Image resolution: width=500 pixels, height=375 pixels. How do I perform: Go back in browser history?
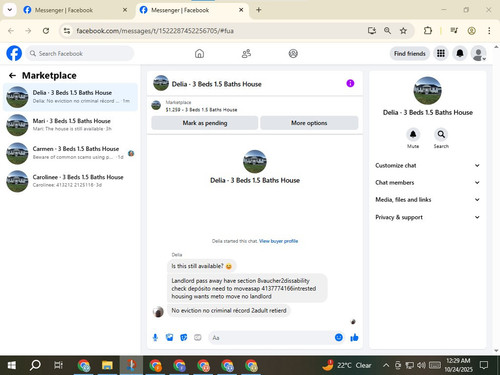11,31
